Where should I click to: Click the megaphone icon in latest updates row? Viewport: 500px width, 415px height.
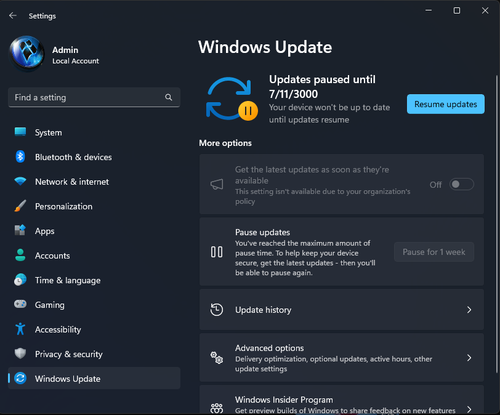(217, 184)
